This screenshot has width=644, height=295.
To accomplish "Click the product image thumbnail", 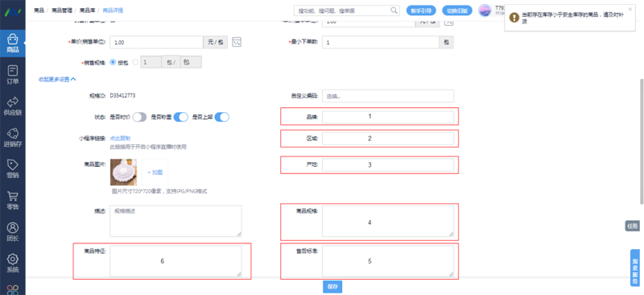I will click(123, 172).
